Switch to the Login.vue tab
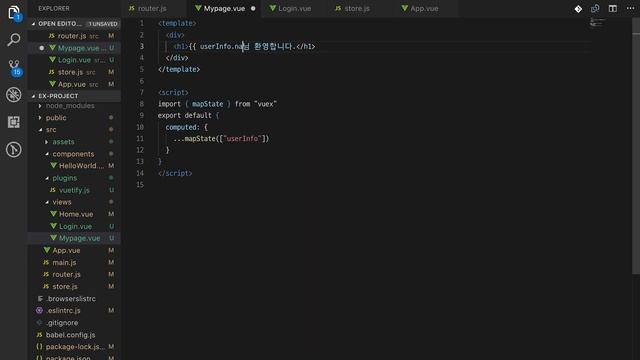 click(x=294, y=9)
